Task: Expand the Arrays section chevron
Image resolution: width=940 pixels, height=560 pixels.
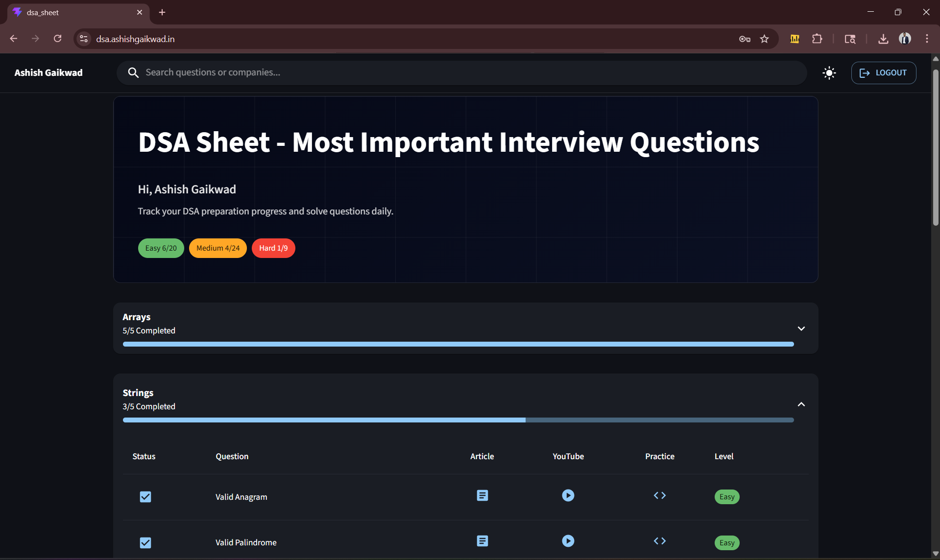Action: click(801, 328)
